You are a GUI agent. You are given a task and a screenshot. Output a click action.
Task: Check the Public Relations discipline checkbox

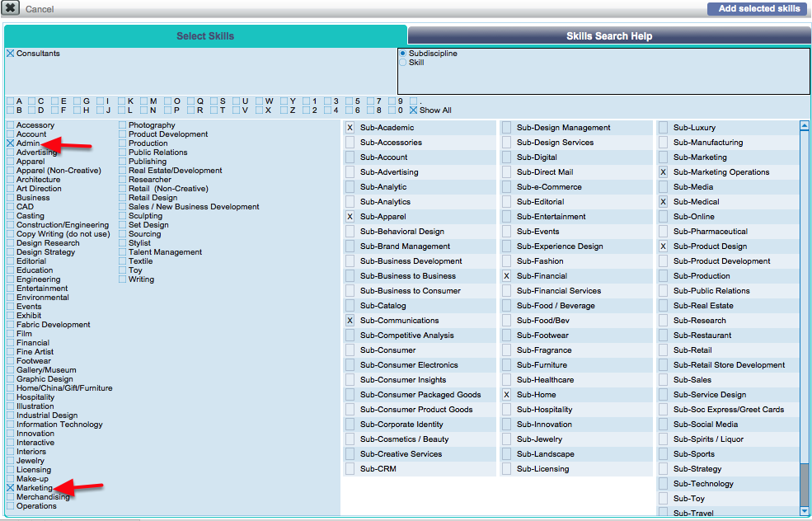pyautogui.click(x=122, y=153)
